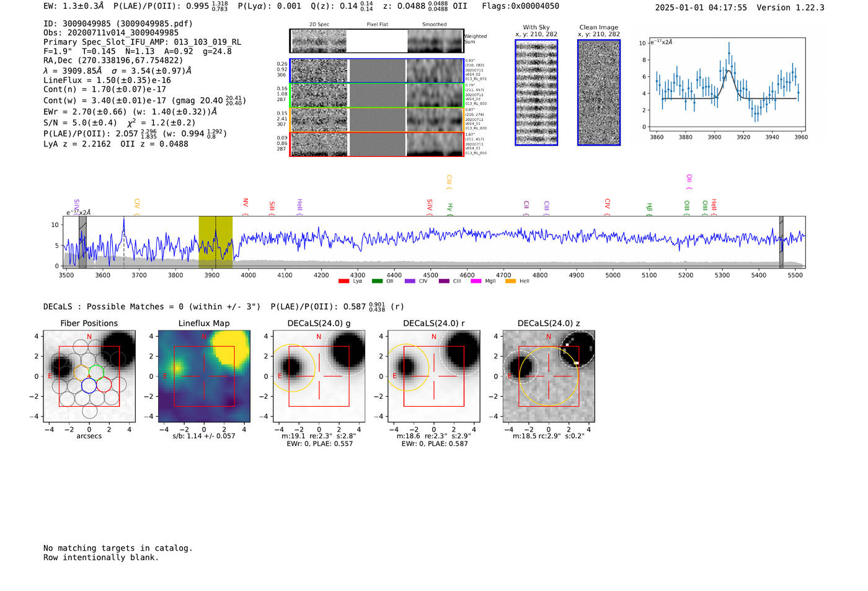Click the 'Pixel Flat' column header
This screenshot has width=868, height=591.
pyautogui.click(x=377, y=25)
